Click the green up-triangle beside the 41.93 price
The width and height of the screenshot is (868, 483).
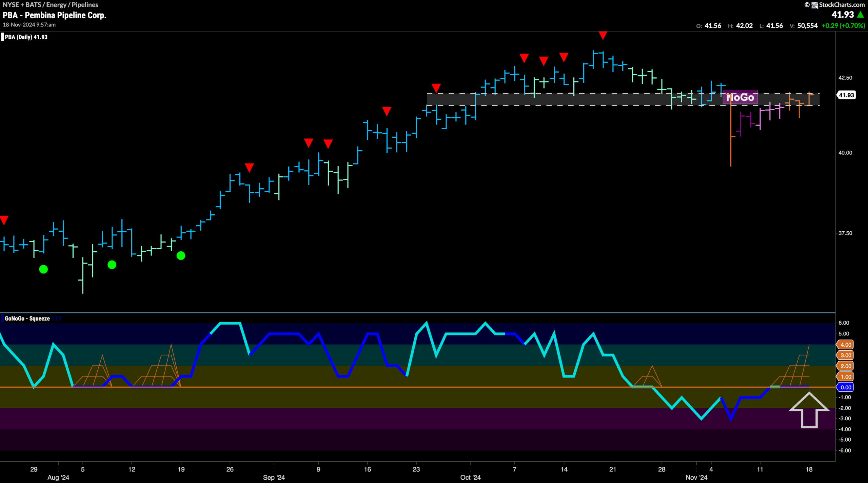coord(860,15)
